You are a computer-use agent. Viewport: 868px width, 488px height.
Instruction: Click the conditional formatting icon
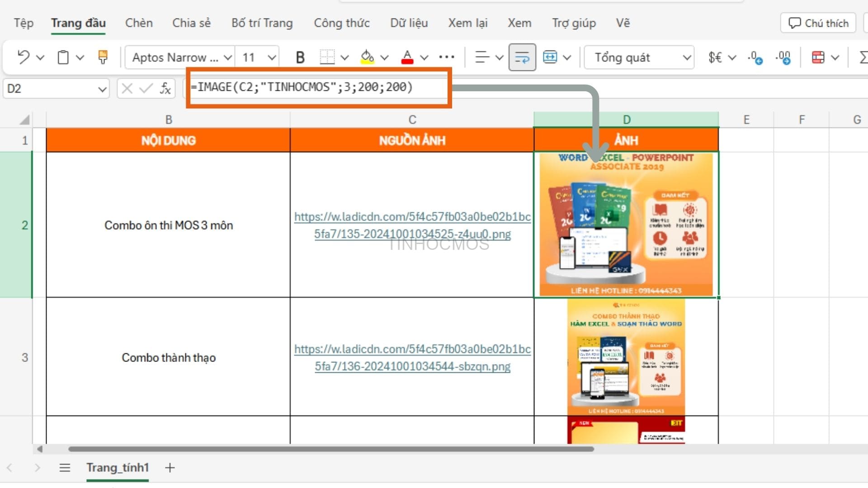coord(818,57)
